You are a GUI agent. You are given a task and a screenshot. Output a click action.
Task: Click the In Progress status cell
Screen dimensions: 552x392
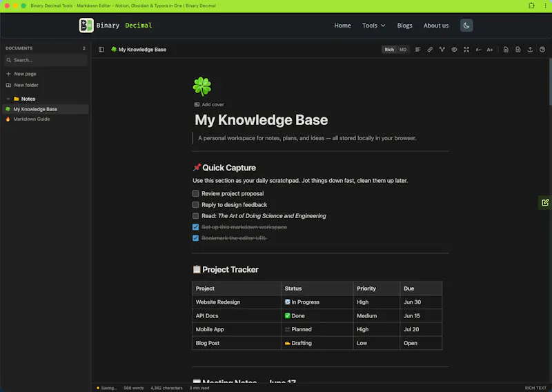(x=317, y=302)
